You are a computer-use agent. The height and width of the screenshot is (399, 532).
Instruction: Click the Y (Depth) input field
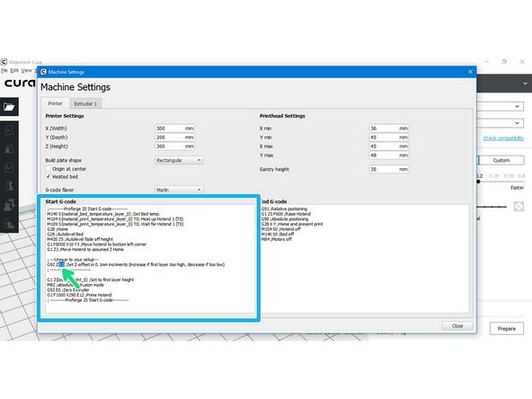pyautogui.click(x=174, y=137)
